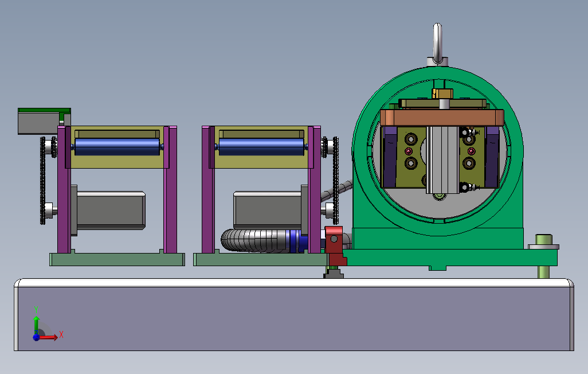Click the red X axis arrow

[x=49, y=337]
